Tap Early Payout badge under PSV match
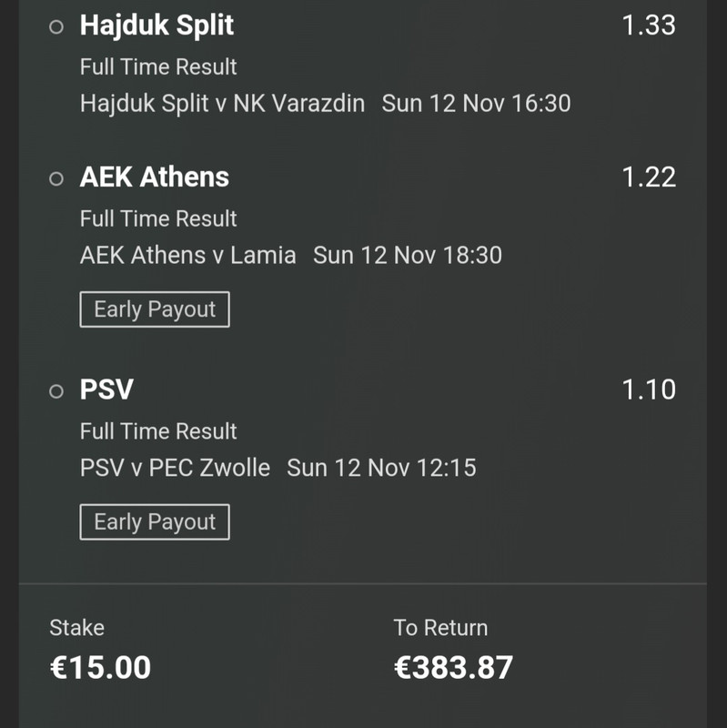This screenshot has width=727, height=728. (x=155, y=522)
